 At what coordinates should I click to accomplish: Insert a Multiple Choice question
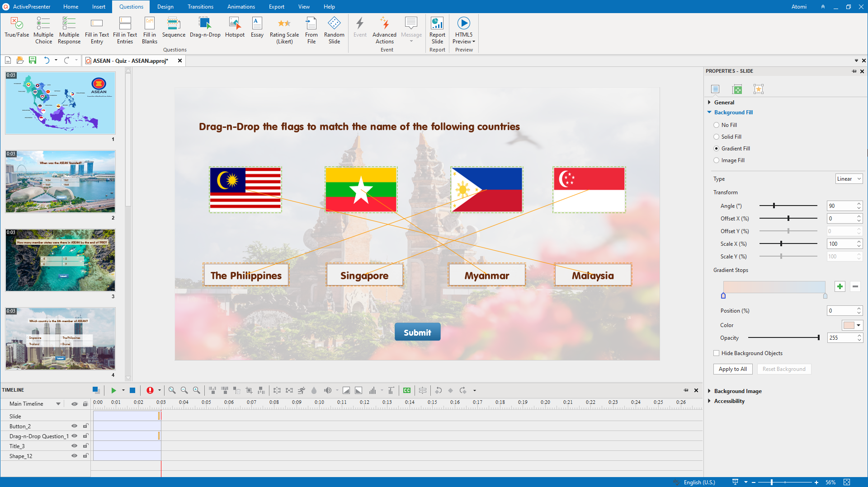click(x=43, y=30)
